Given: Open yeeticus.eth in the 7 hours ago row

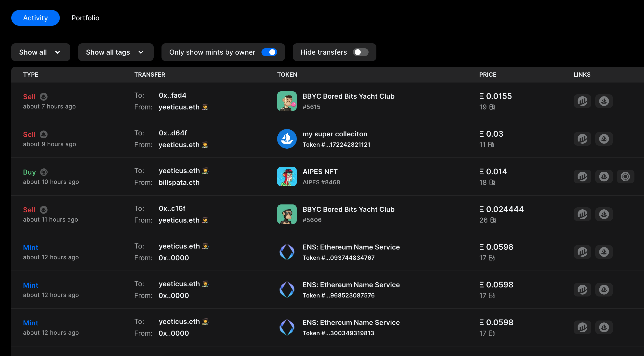Looking at the screenshot, I should 183,107.
